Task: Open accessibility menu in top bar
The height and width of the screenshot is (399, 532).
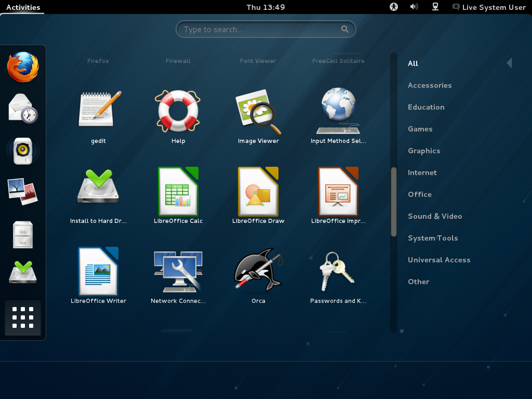Action: [x=394, y=7]
